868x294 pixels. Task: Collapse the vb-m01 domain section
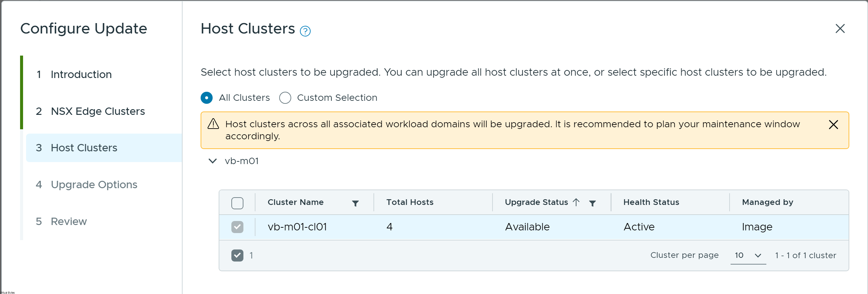(213, 161)
